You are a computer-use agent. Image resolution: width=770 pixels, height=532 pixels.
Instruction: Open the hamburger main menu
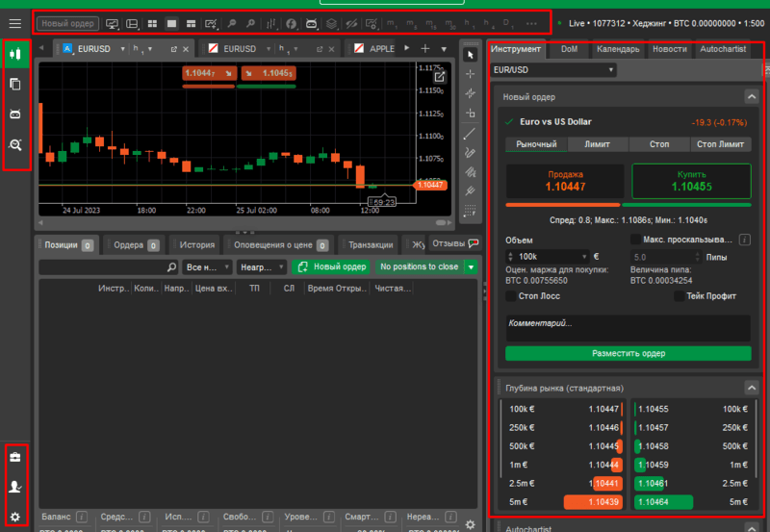15,23
